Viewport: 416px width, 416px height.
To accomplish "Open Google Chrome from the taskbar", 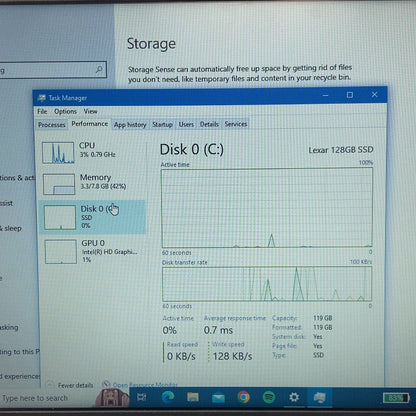I will click(244, 397).
